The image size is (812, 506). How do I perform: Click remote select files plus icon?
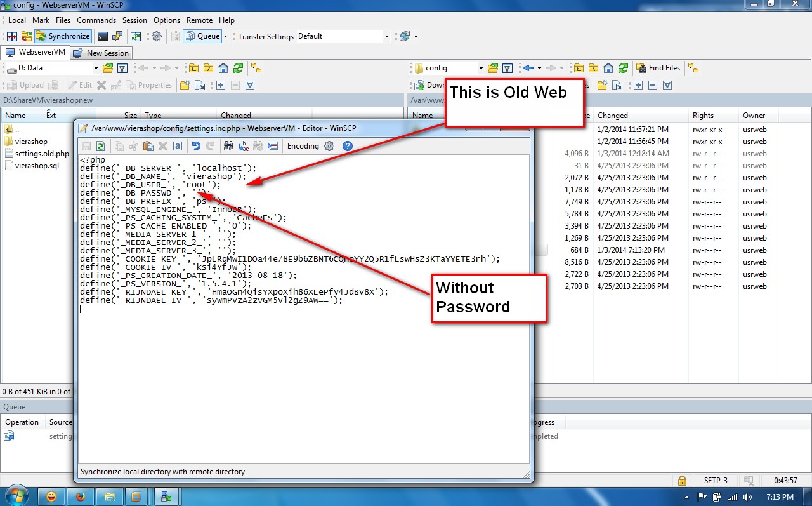point(638,85)
